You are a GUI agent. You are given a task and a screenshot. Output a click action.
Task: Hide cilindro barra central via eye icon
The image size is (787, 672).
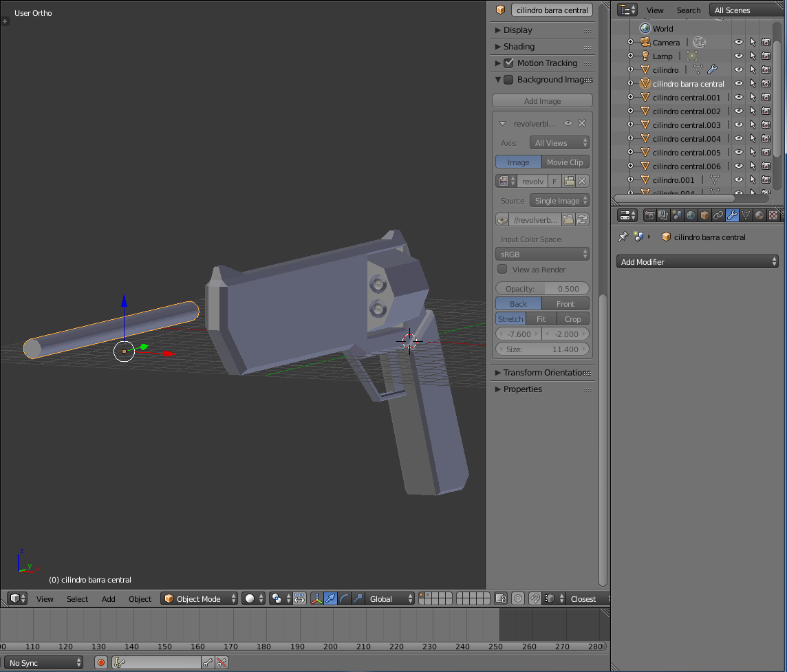[x=739, y=83]
